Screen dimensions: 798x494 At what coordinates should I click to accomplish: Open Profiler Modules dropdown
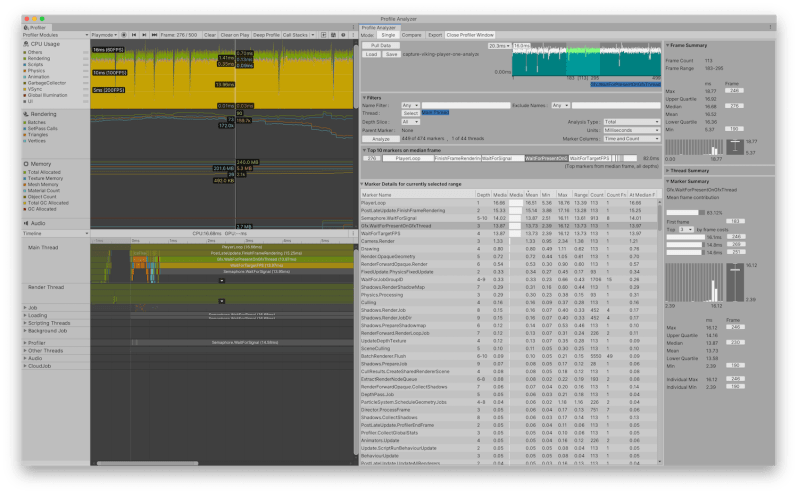55,35
